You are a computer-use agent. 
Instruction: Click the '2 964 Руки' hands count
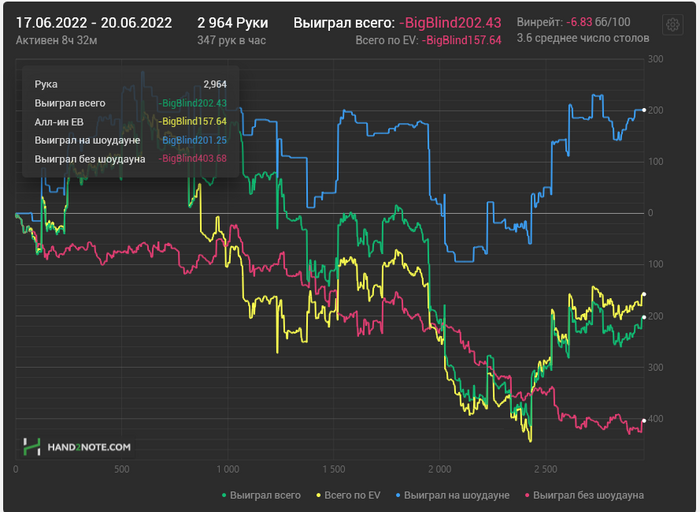coord(233,23)
